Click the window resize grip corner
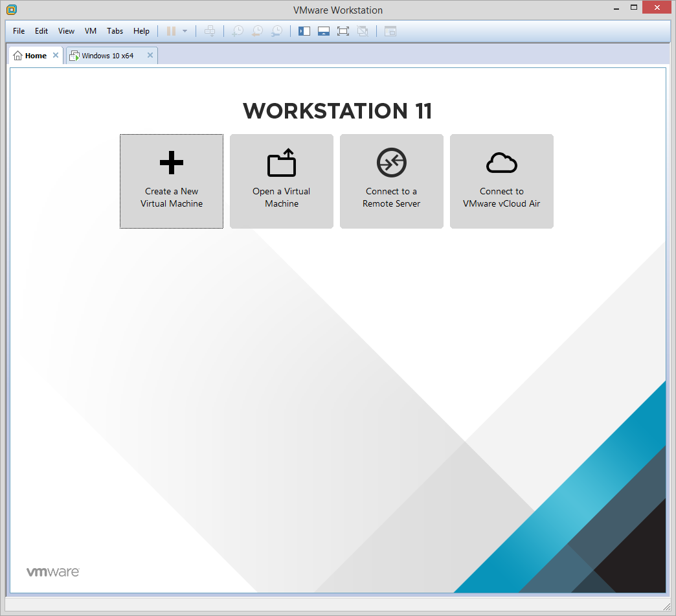Viewport: 676px width, 616px height. click(666, 606)
